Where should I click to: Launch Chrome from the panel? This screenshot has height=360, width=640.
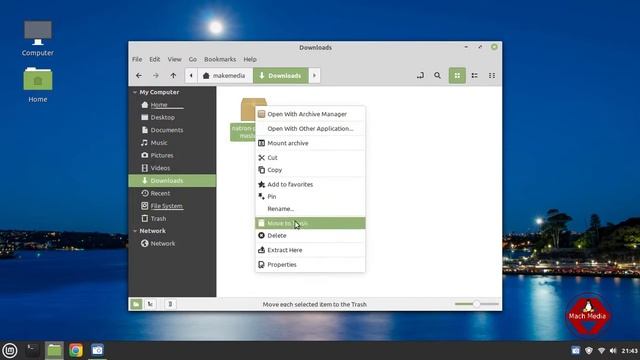[76, 350]
